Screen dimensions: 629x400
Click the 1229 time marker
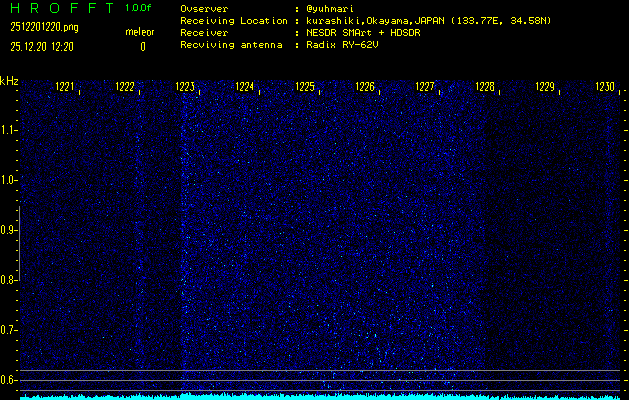[545, 87]
